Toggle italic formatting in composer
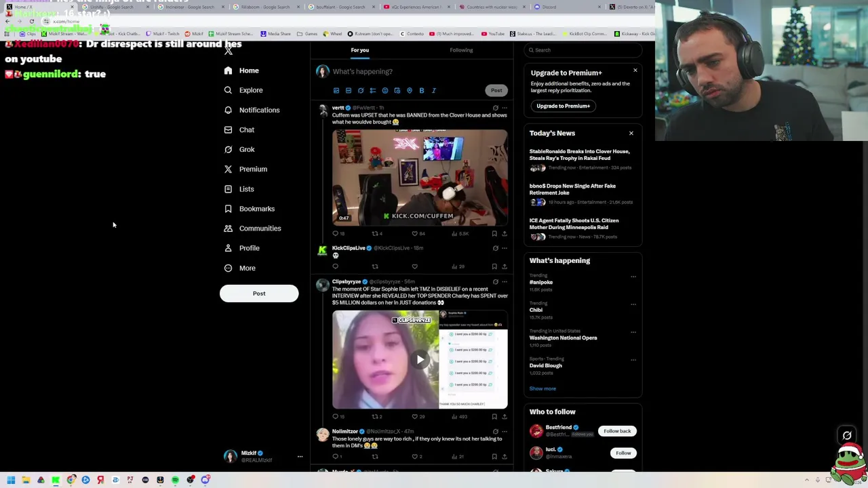Image resolution: width=868 pixels, height=488 pixels. [434, 90]
